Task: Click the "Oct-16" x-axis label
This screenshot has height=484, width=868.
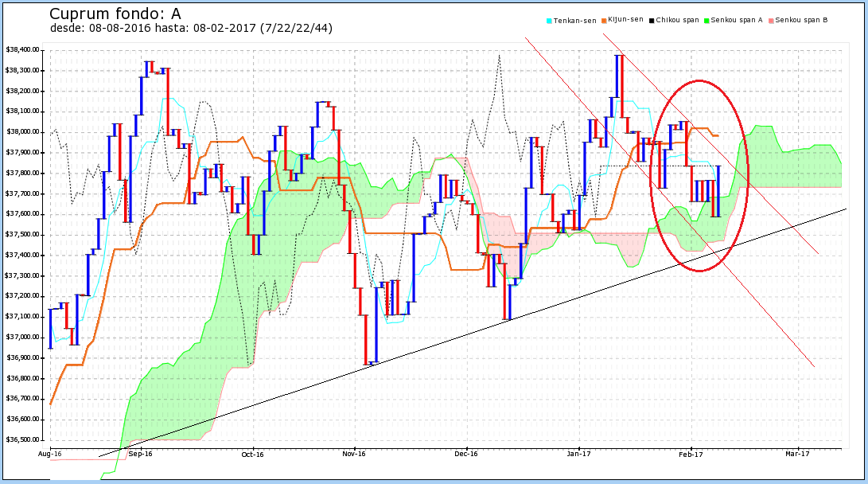Action: [253, 455]
